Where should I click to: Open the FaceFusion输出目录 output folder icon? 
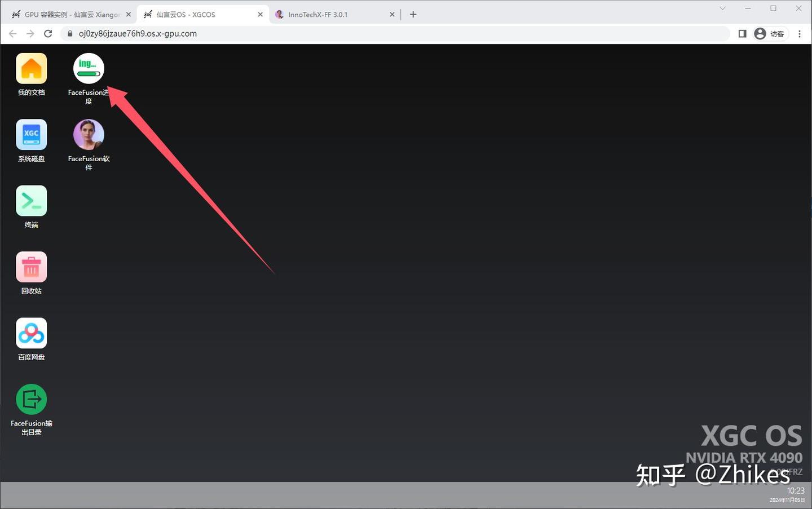(x=32, y=399)
